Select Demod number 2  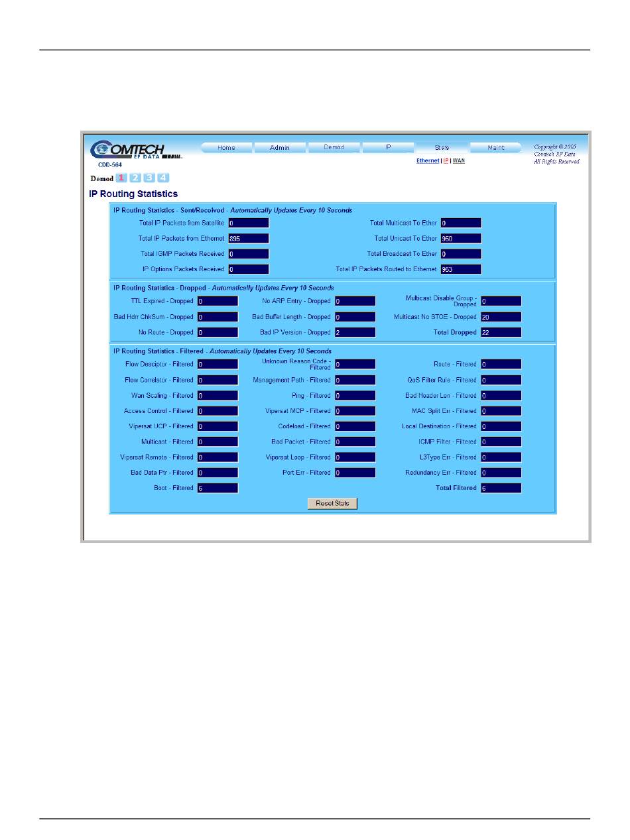[x=135, y=178]
